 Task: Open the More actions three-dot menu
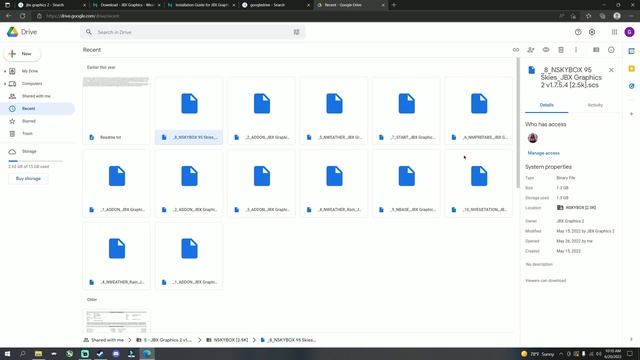pos(576,50)
